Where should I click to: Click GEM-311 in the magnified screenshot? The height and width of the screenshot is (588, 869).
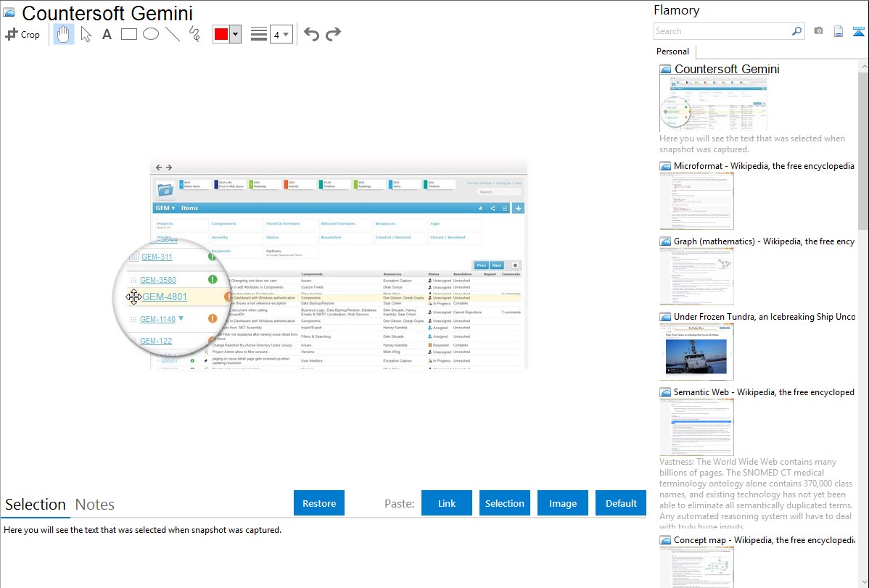(157, 257)
